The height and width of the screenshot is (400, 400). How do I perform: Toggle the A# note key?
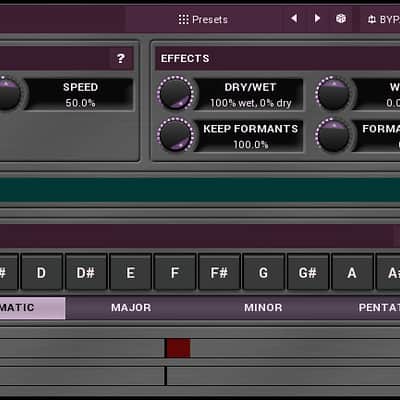[x=388, y=272]
